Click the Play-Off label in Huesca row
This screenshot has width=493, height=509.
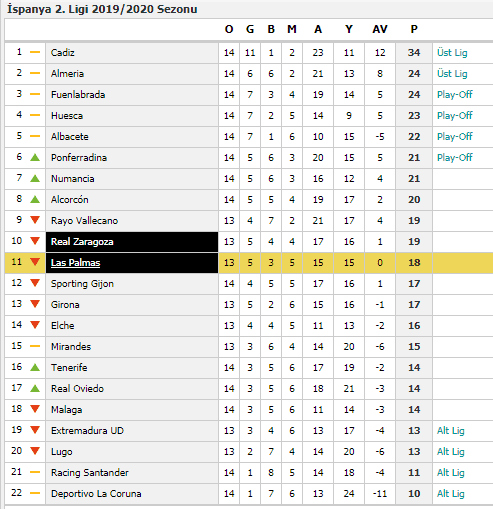pyautogui.click(x=455, y=116)
